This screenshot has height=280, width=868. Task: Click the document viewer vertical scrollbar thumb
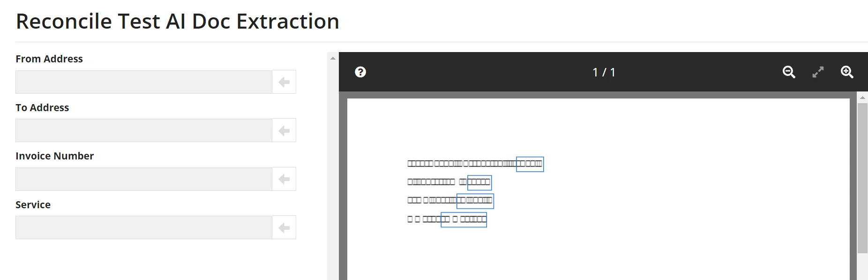[x=862, y=178]
